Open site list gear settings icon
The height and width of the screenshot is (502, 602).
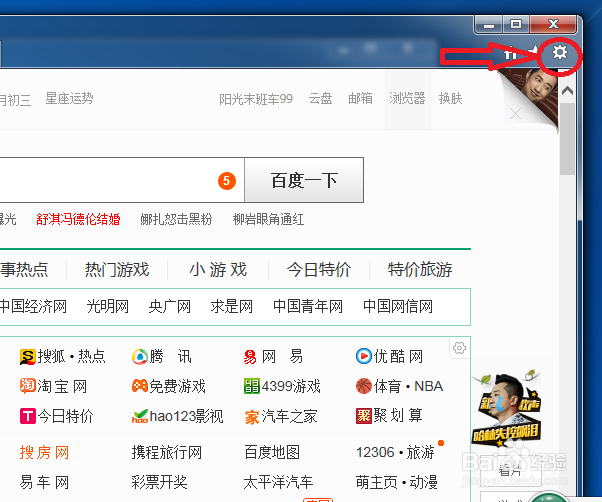pyautogui.click(x=459, y=348)
